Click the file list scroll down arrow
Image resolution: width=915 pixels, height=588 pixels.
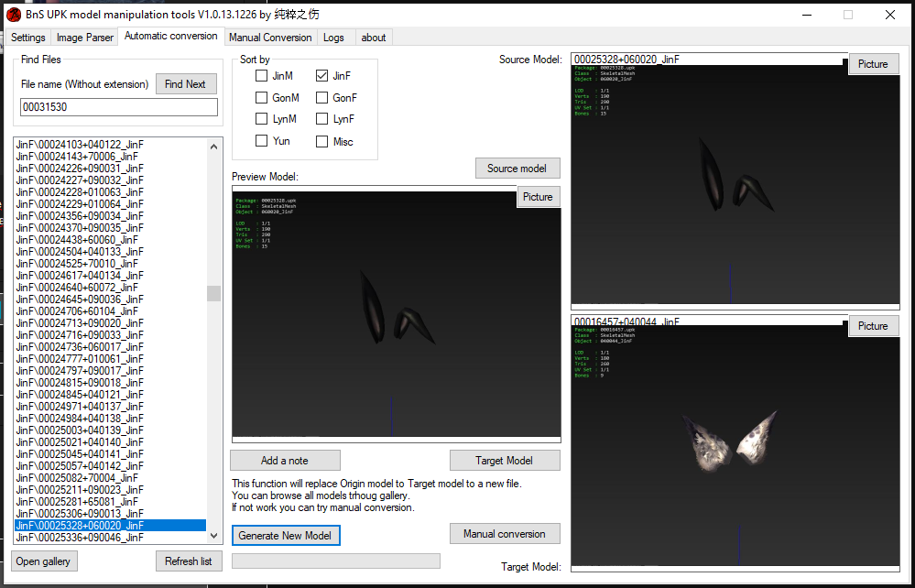tap(213, 536)
